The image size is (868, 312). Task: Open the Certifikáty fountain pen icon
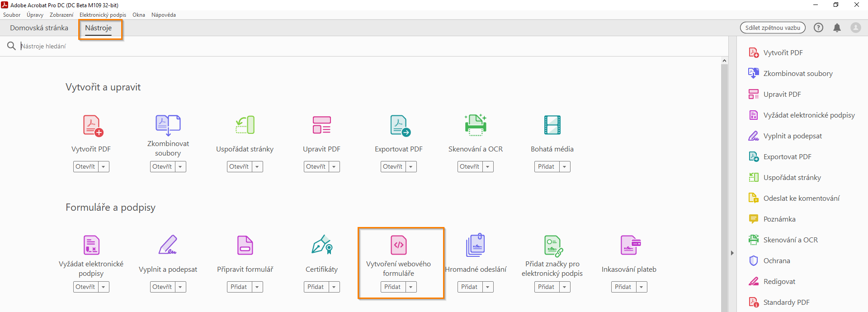click(x=322, y=244)
